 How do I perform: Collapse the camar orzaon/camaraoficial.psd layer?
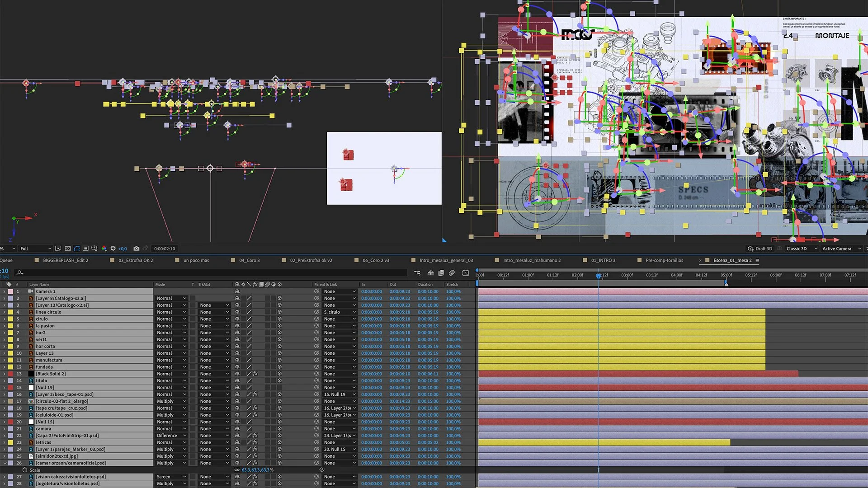(x=4, y=463)
